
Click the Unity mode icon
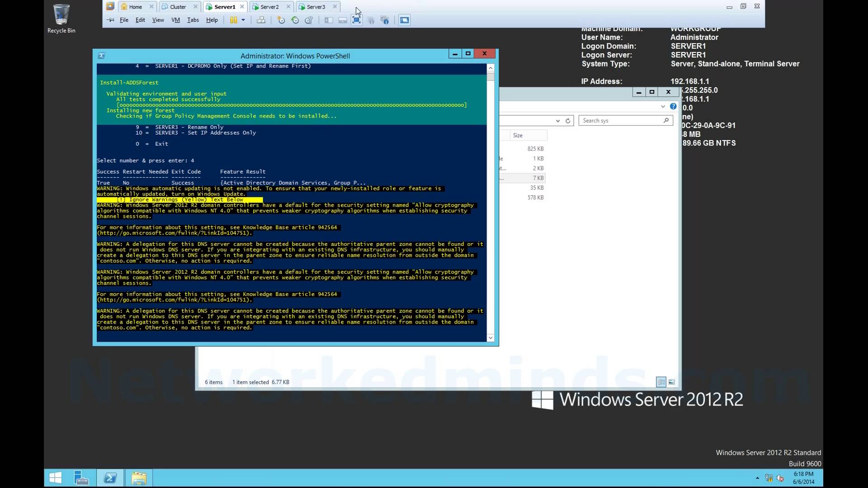371,20
